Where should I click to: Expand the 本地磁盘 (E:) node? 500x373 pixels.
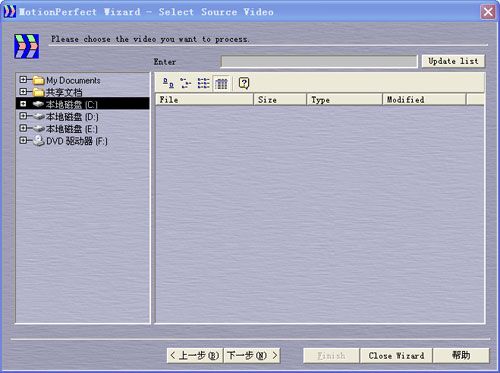coord(23,128)
